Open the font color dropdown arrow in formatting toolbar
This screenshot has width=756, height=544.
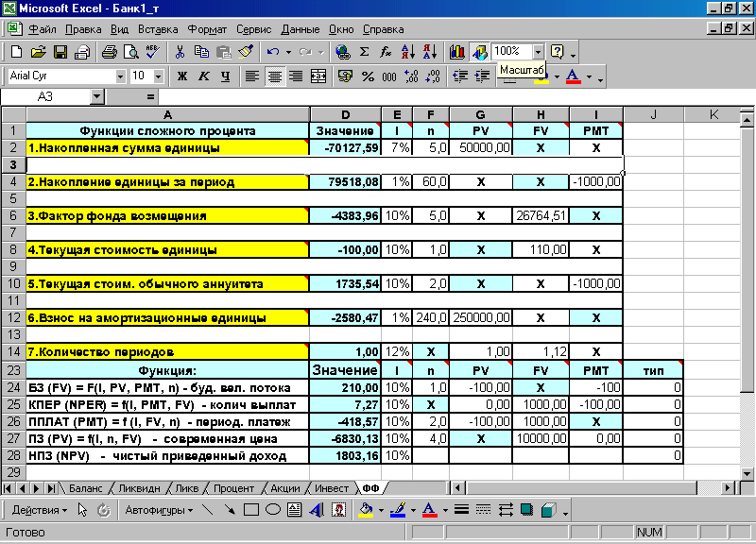coord(589,76)
